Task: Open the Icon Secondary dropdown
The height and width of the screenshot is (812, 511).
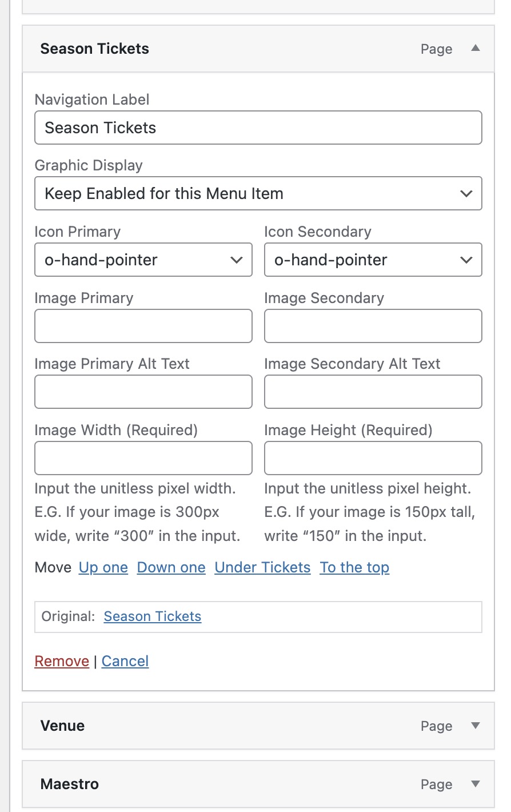Action: pos(373,260)
